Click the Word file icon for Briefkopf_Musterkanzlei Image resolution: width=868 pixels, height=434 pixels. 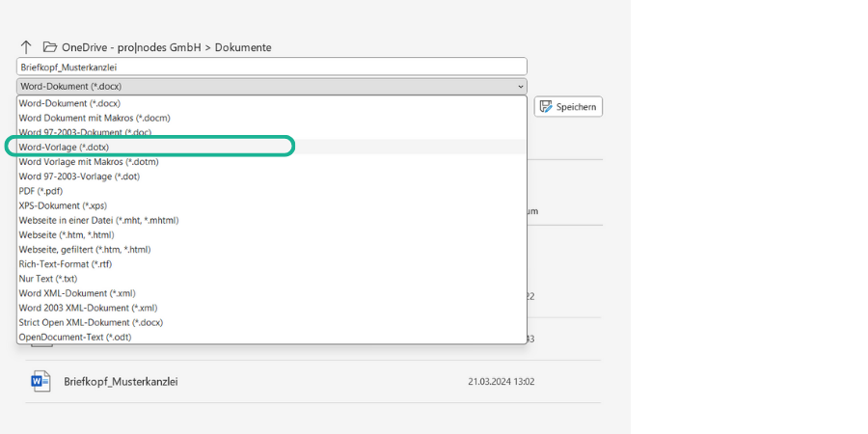tap(41, 381)
